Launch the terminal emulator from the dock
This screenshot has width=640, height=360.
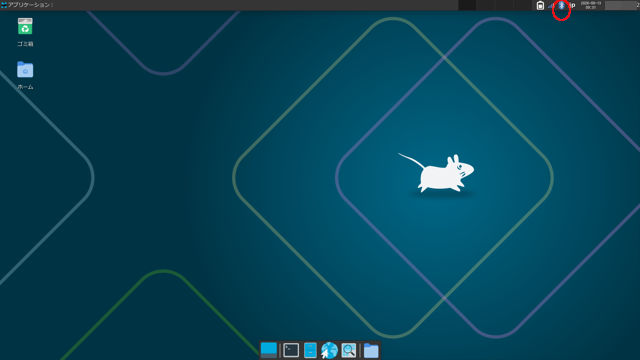click(x=291, y=350)
